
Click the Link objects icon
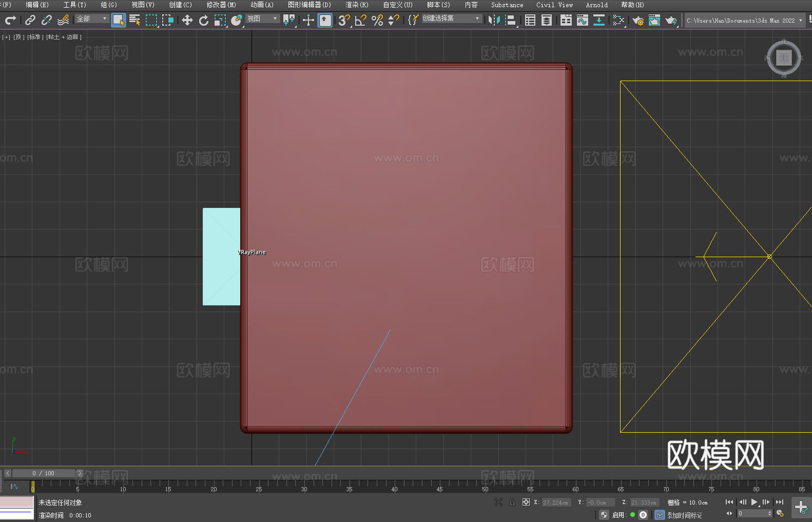30,20
